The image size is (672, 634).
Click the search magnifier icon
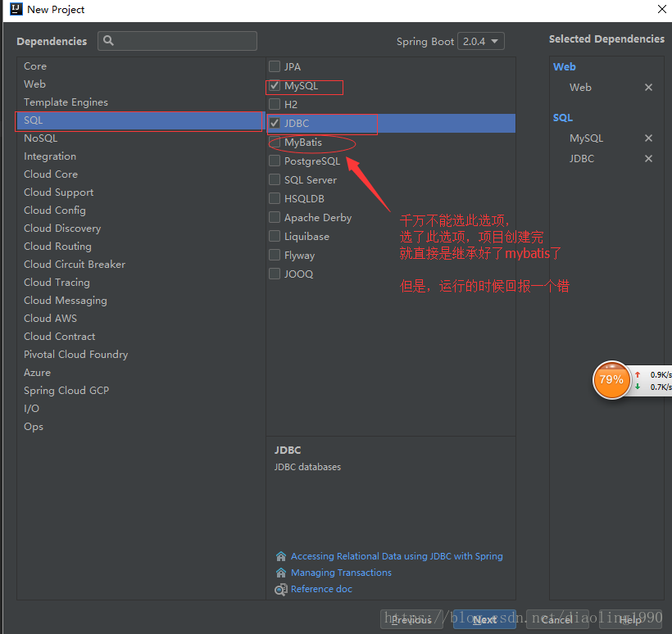pyautogui.click(x=108, y=41)
